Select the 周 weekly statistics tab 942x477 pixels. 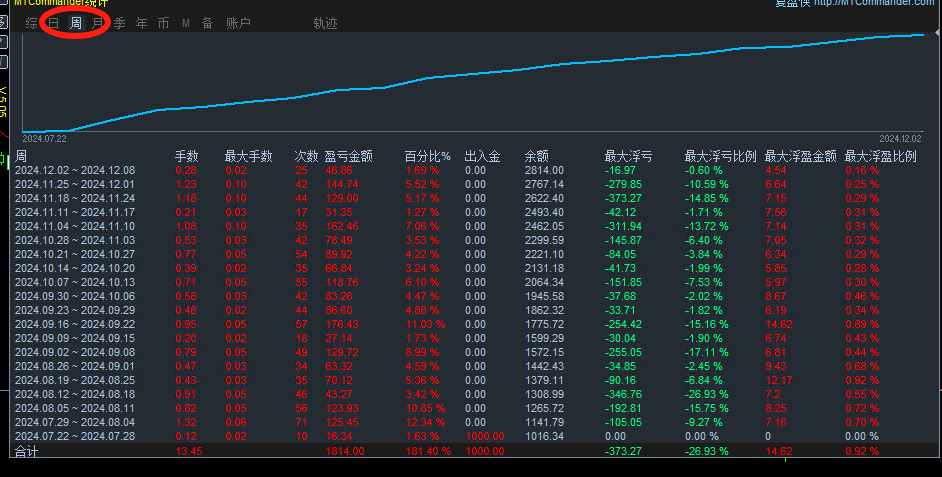pos(76,23)
